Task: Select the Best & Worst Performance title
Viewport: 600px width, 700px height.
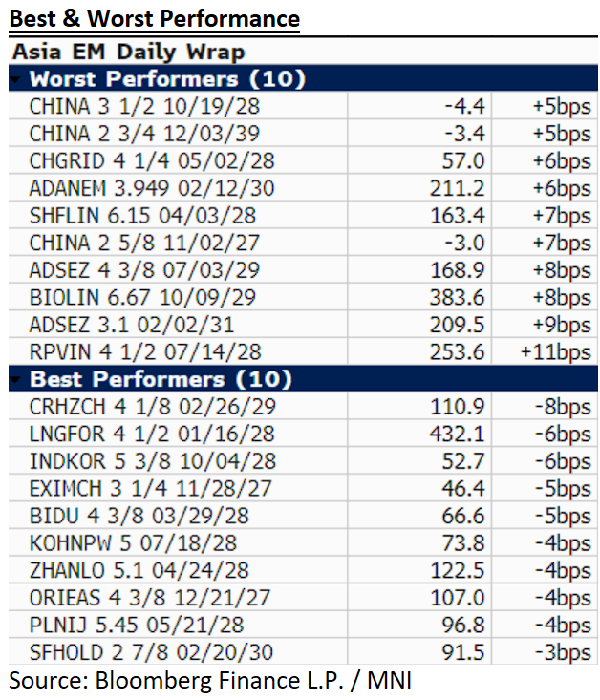Action: 155,18
